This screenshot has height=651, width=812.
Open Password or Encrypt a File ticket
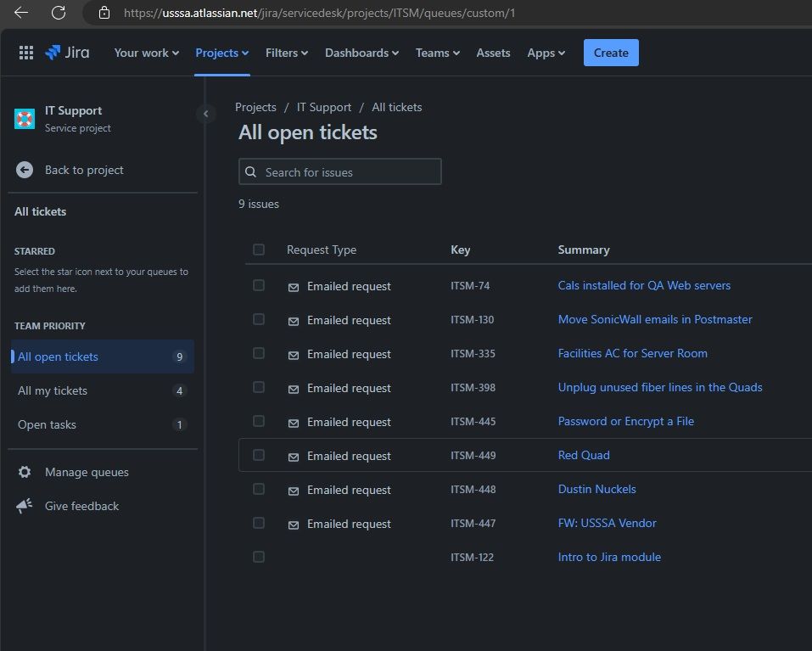coord(625,421)
